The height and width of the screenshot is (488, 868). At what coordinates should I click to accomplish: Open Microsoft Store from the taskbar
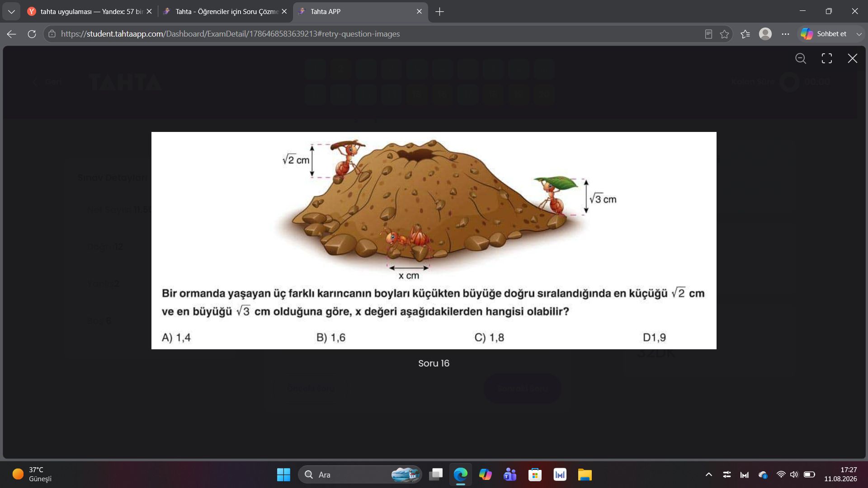(535, 474)
